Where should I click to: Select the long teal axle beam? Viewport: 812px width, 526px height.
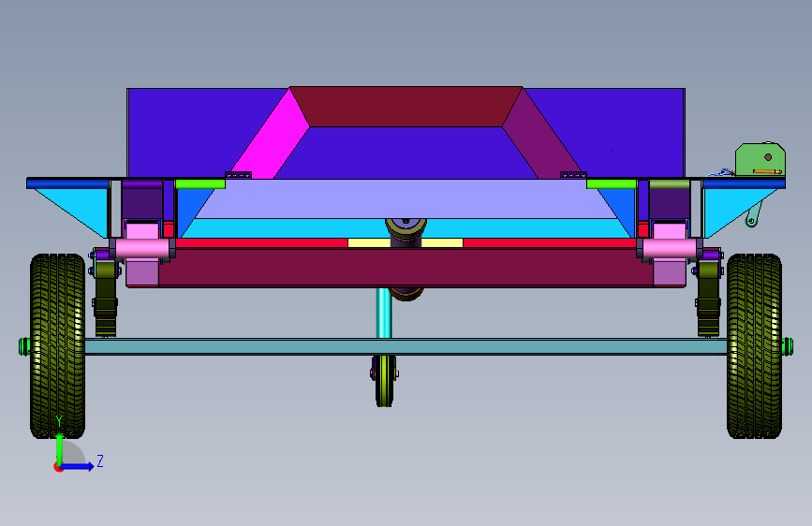pyautogui.click(x=406, y=346)
